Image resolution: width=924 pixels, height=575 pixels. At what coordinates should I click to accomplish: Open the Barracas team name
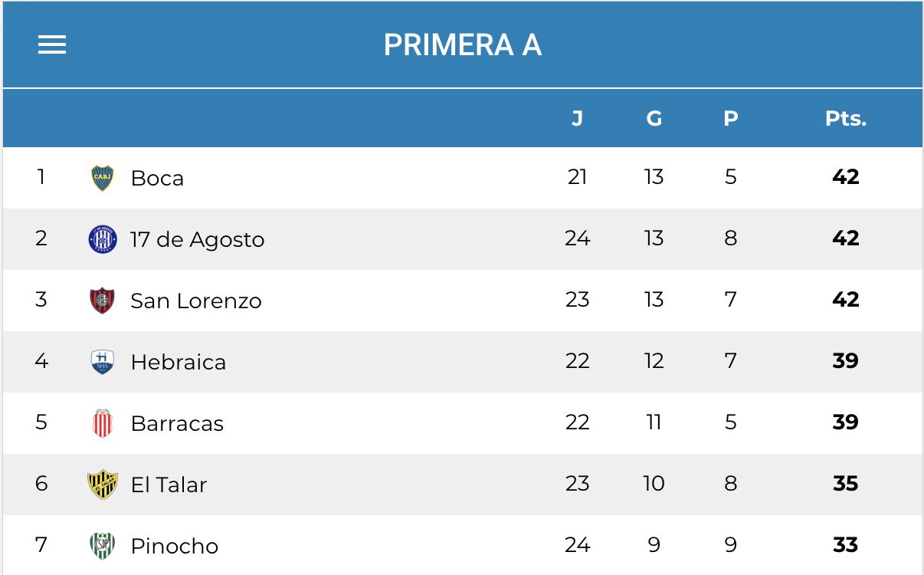point(177,423)
